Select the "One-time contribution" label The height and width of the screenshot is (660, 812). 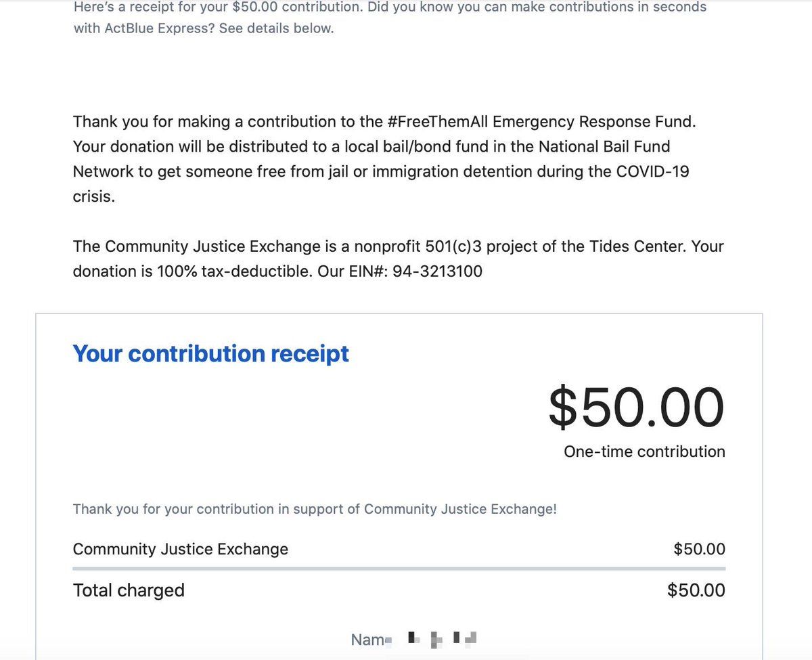644,452
